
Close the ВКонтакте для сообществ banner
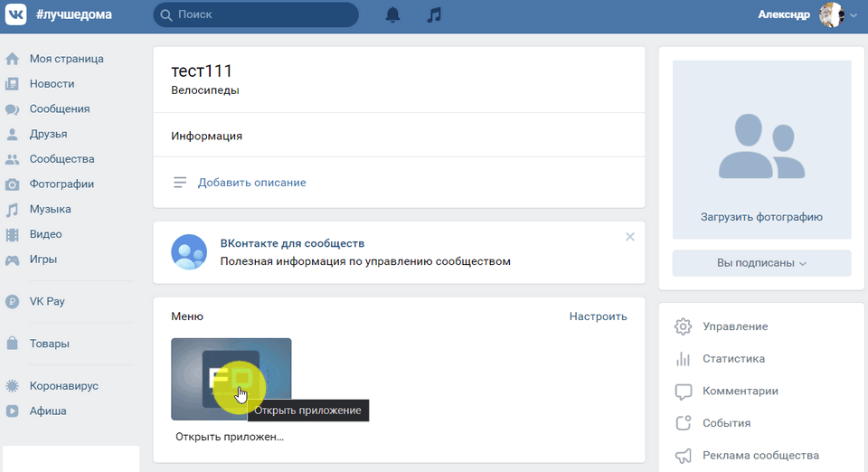(x=630, y=237)
